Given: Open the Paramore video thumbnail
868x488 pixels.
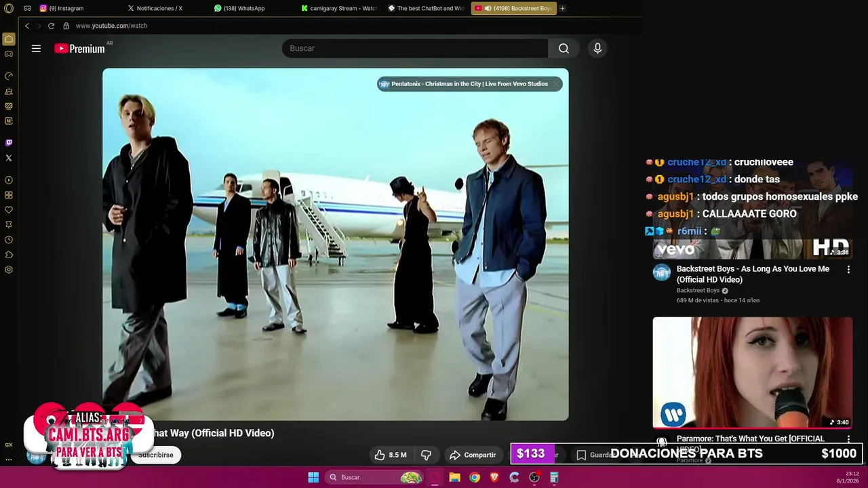Looking at the screenshot, I should (x=753, y=373).
